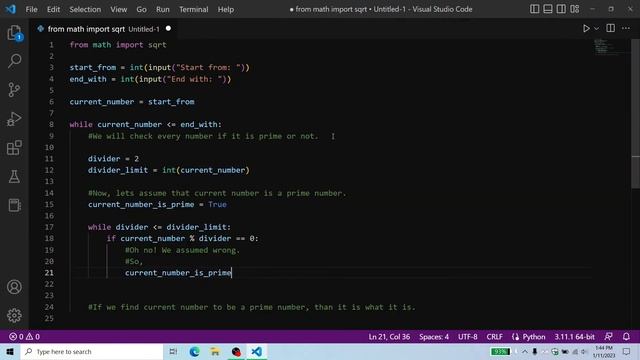Select interpreter 3.11.1 64-bit
Viewport: 640px width, 360px height.
tap(574, 337)
